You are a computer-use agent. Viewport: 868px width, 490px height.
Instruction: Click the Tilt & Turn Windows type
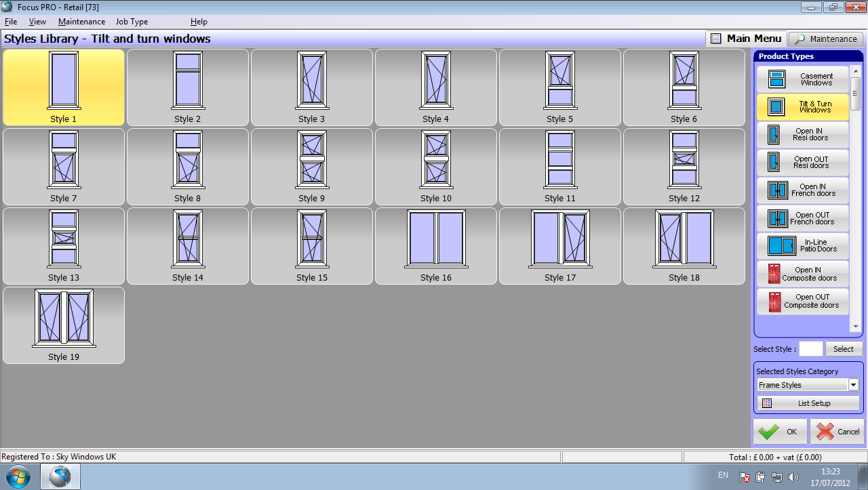pos(802,107)
